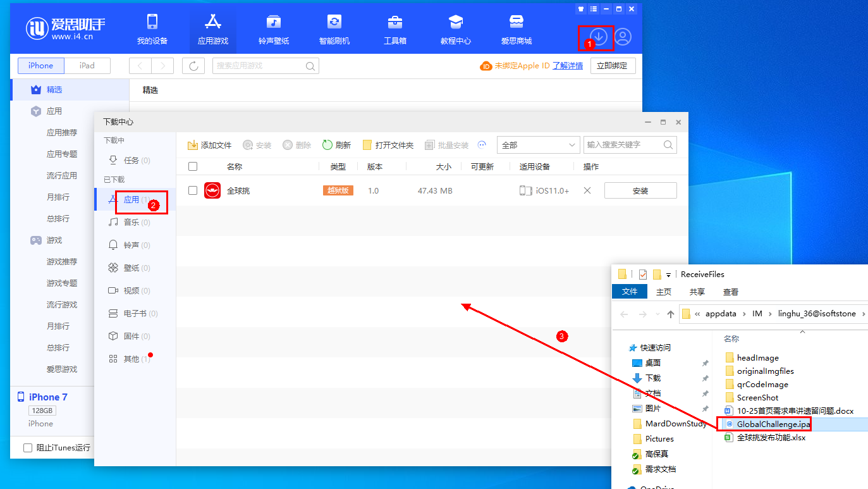Screen dimensions: 868x489
Task: Go to 我的设备 in top navigation
Action: [152, 30]
